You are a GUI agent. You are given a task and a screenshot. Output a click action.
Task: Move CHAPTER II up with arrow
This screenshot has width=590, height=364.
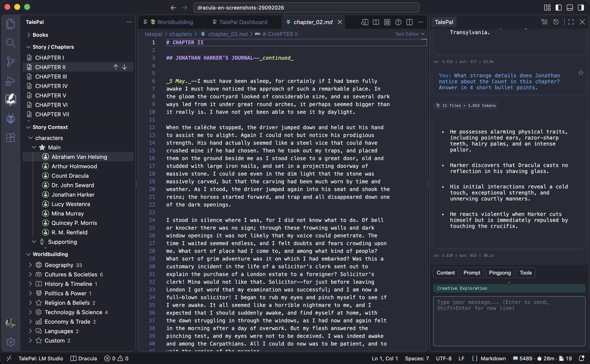click(116, 67)
